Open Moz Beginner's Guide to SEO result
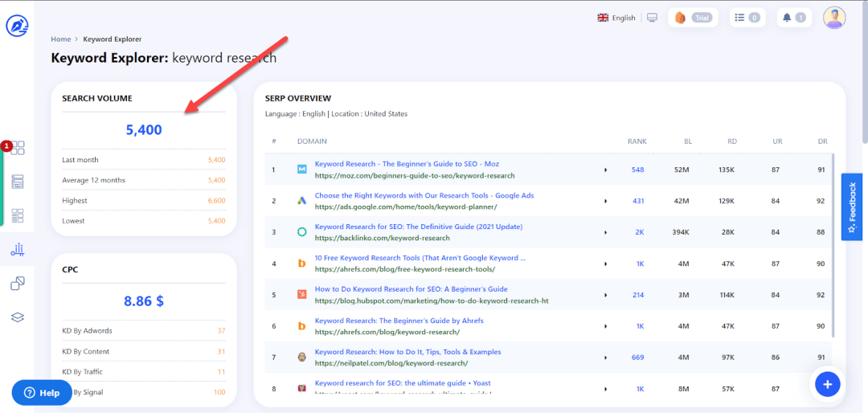The height and width of the screenshot is (413, 868). 407,164
